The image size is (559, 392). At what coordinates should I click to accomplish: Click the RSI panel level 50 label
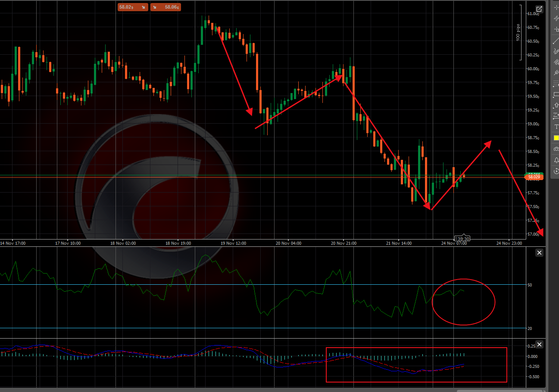[x=530, y=285]
